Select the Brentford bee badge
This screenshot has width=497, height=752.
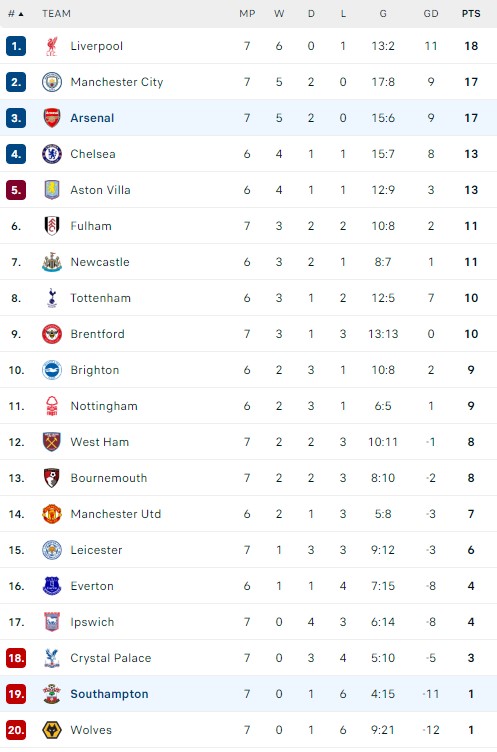click(52, 334)
